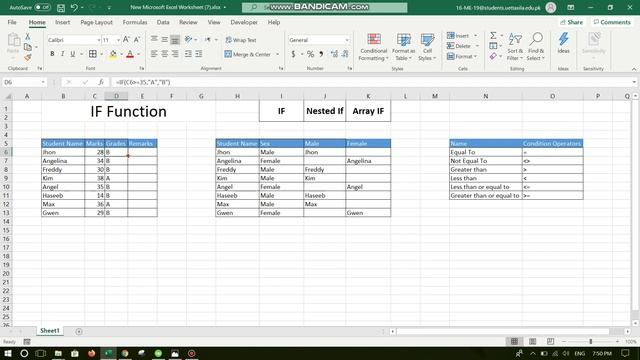Apply the yellow fill color
Image resolution: width=640 pixels, height=360 pixels.
pyautogui.click(x=113, y=54)
